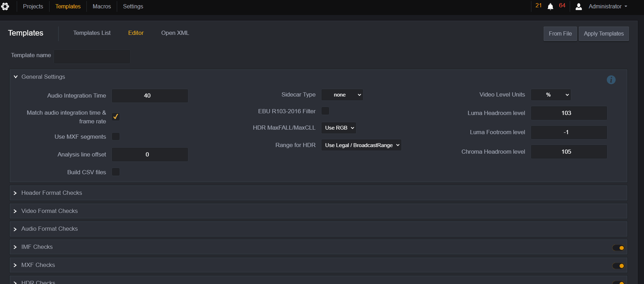Open the Video Level Units dropdown

point(551,95)
